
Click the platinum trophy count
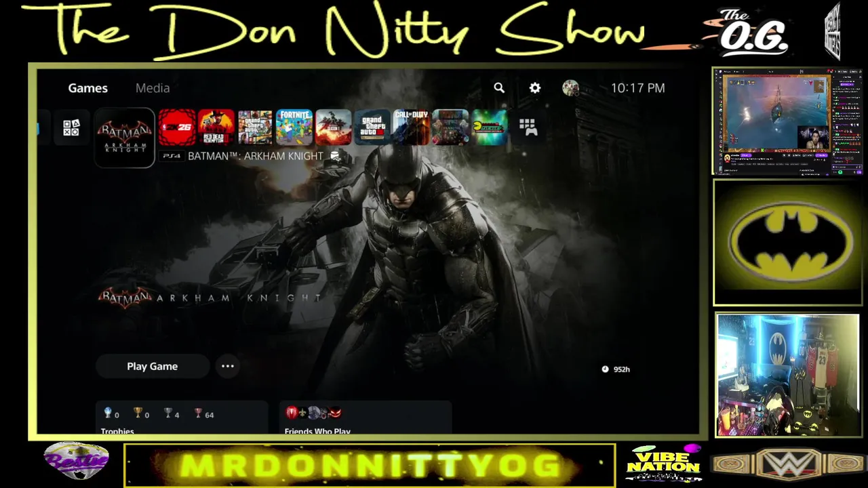click(111, 413)
